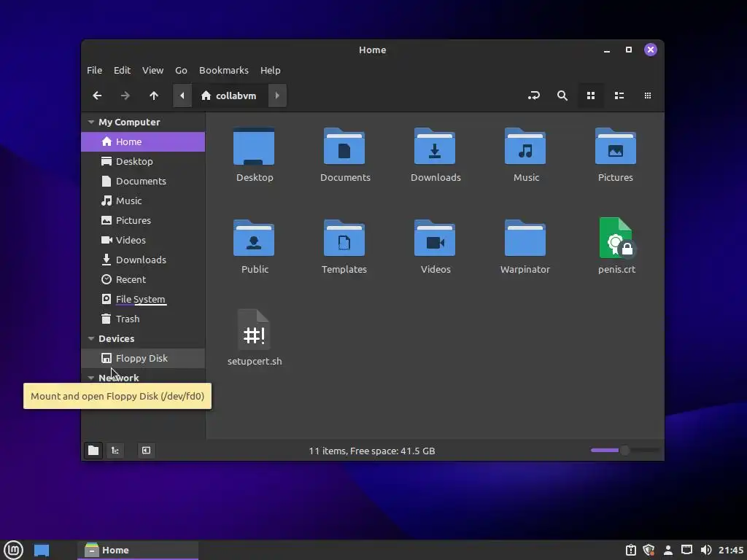Click the 21:45 clock in the panel
The width and height of the screenshot is (747, 560).
click(x=731, y=551)
